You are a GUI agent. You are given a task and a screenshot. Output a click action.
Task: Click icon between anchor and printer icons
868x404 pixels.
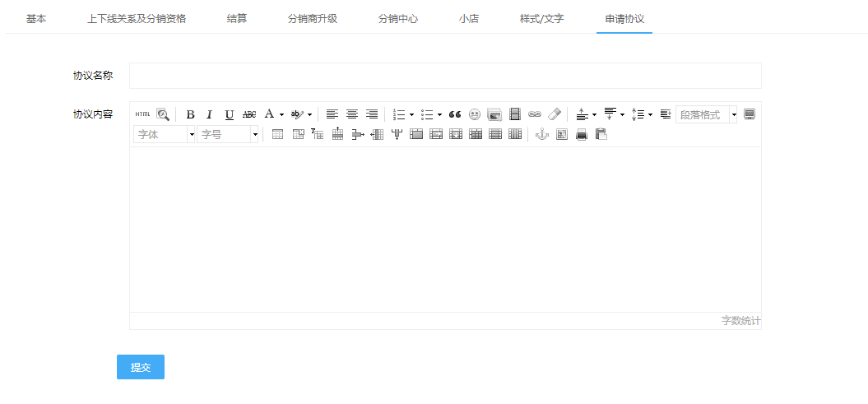[x=562, y=134]
